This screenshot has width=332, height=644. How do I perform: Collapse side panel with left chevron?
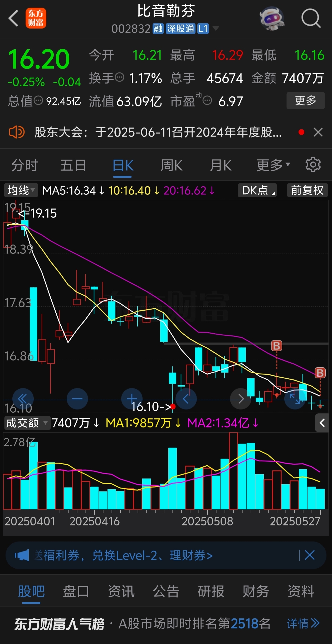click(x=322, y=423)
